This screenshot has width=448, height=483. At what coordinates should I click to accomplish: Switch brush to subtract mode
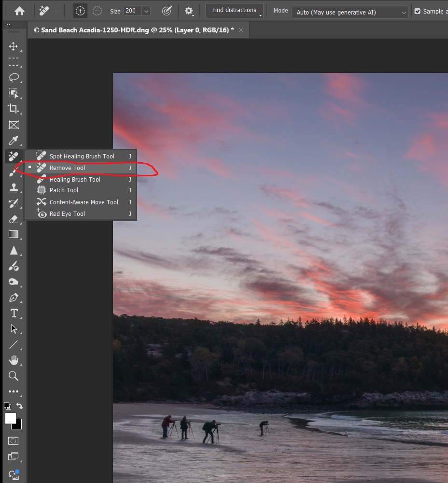pyautogui.click(x=97, y=11)
